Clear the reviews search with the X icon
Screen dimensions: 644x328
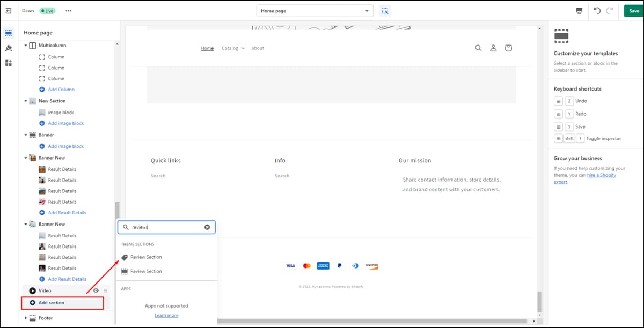tap(207, 227)
